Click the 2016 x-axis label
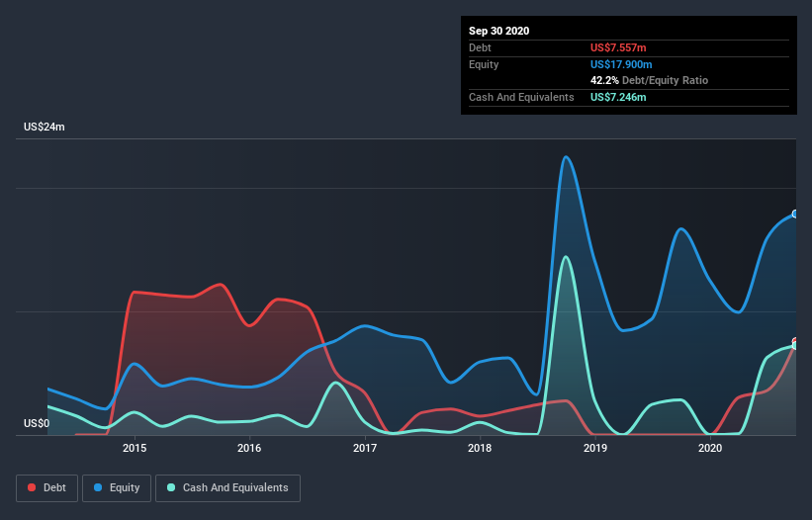The width and height of the screenshot is (812, 520). tap(249, 448)
